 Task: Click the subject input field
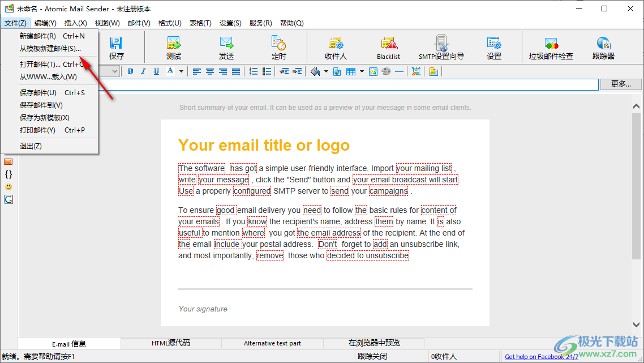click(348, 84)
